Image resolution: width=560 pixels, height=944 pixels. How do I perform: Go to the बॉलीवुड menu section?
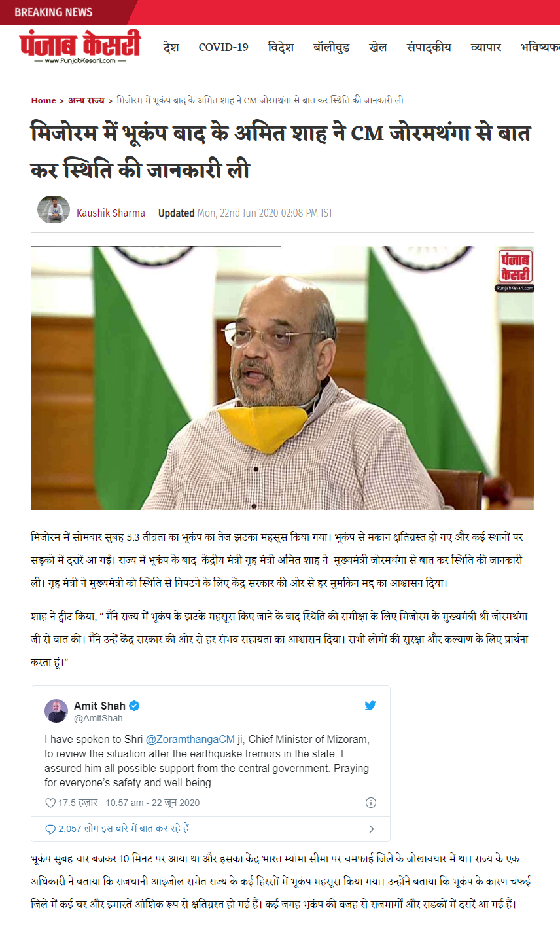(x=331, y=47)
